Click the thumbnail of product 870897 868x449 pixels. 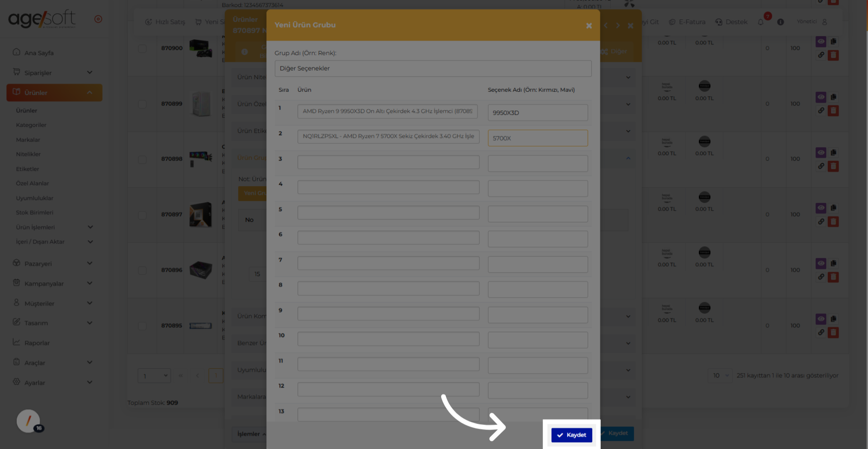tap(201, 214)
